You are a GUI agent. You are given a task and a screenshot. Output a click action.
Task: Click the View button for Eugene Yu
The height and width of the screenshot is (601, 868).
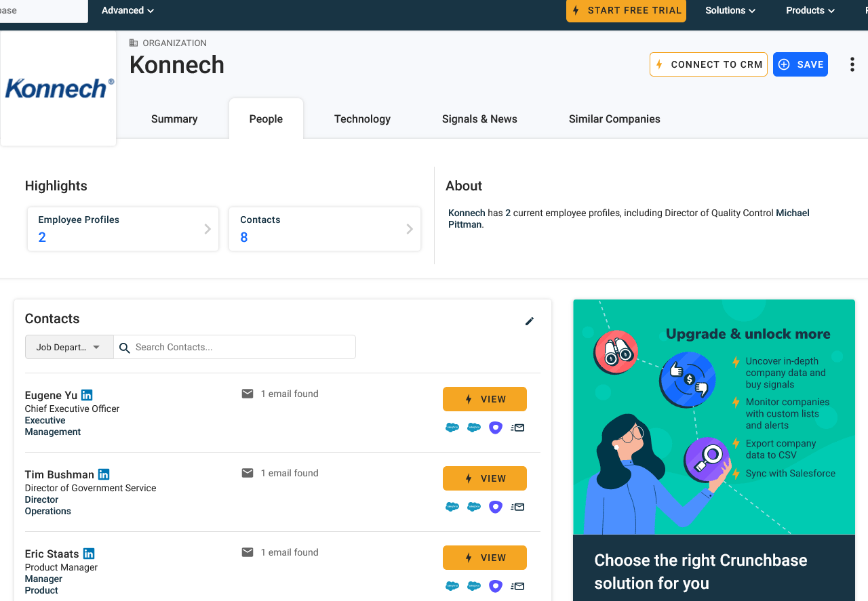click(x=485, y=399)
